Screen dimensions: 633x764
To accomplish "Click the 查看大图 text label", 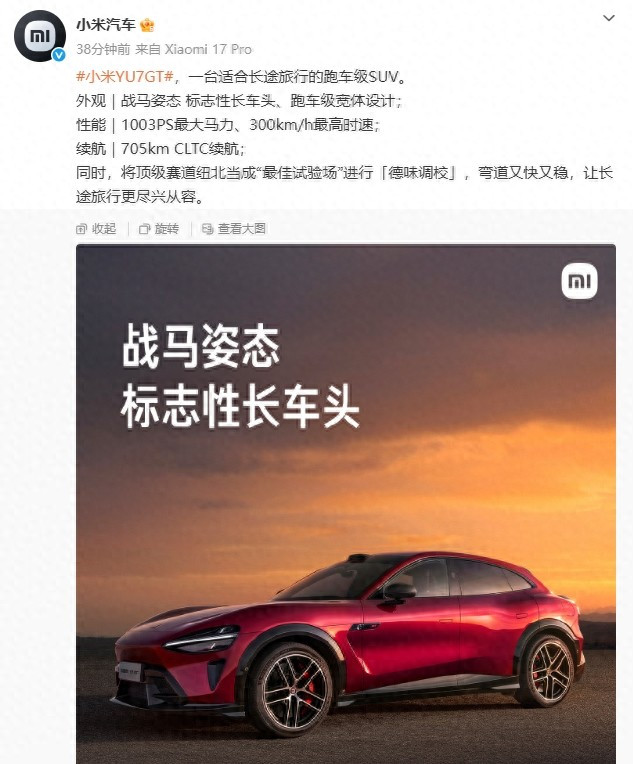I will click(242, 229).
